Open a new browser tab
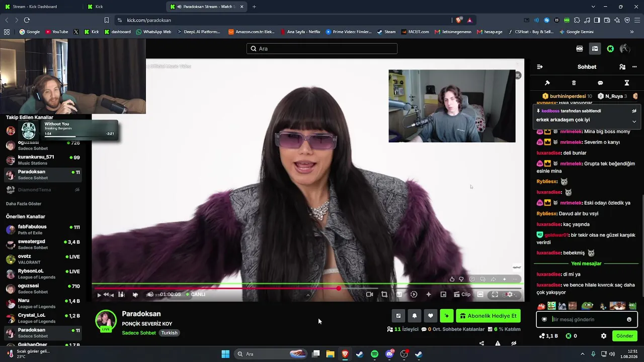Image resolution: width=644 pixels, height=362 pixels. pyautogui.click(x=254, y=7)
